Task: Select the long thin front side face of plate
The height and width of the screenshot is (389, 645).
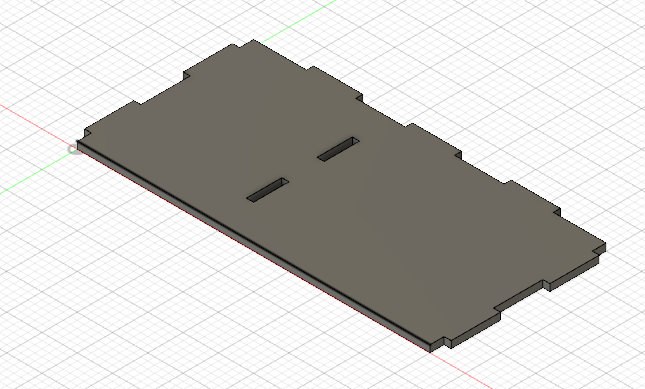Action: point(253,247)
